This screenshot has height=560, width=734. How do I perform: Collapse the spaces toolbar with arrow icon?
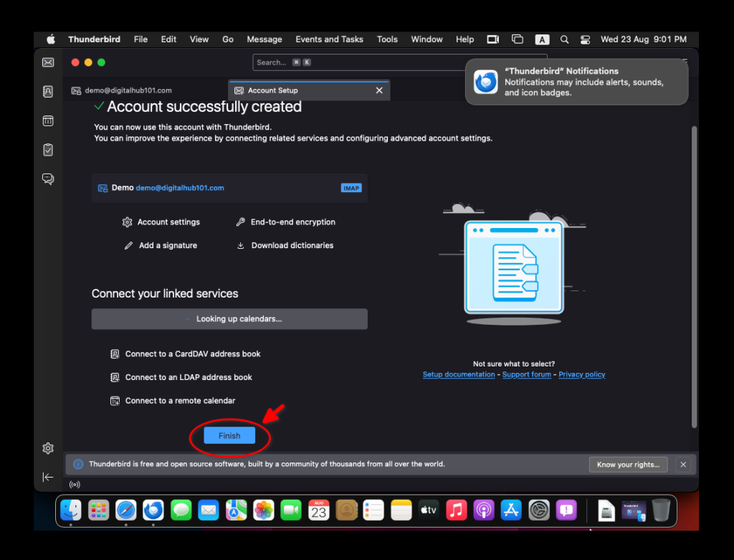[48, 477]
